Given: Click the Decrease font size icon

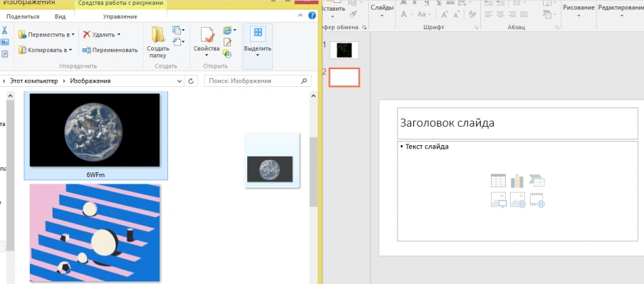Looking at the screenshot, I should click(457, 15).
